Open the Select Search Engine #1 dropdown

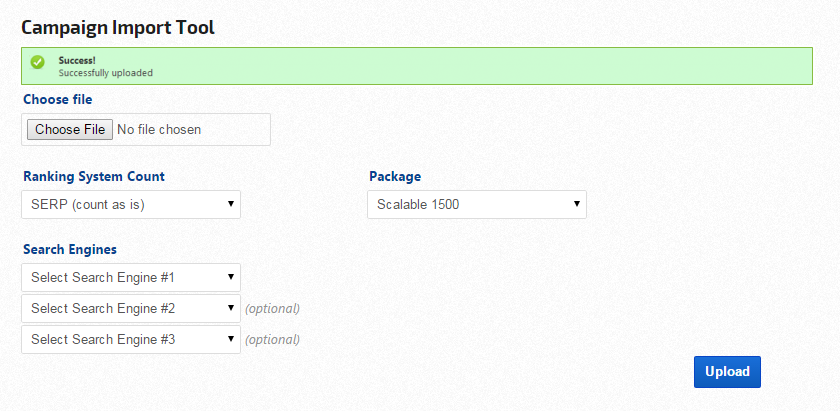tap(131, 277)
